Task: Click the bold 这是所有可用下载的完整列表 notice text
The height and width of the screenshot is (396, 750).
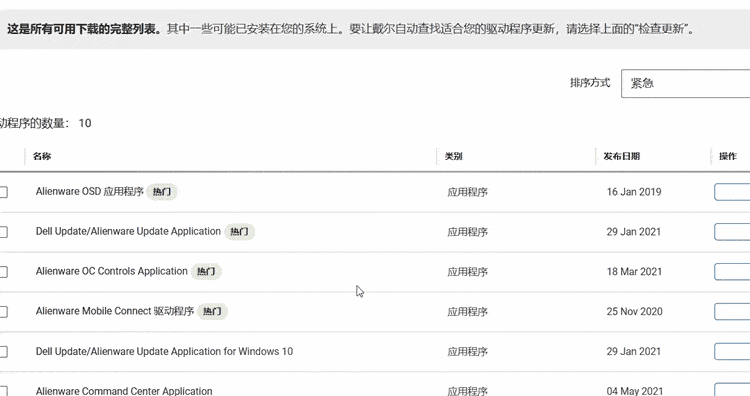Action: click(84, 29)
